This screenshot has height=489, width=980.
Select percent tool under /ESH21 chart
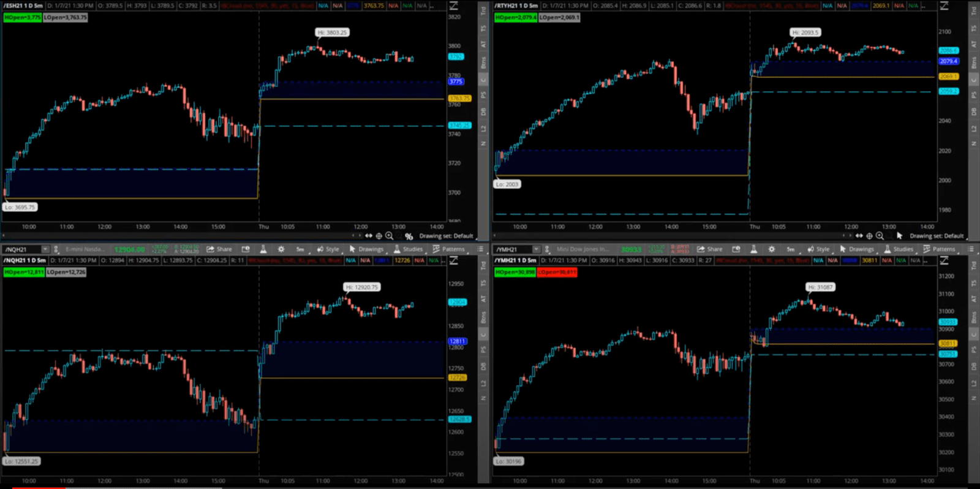(409, 236)
